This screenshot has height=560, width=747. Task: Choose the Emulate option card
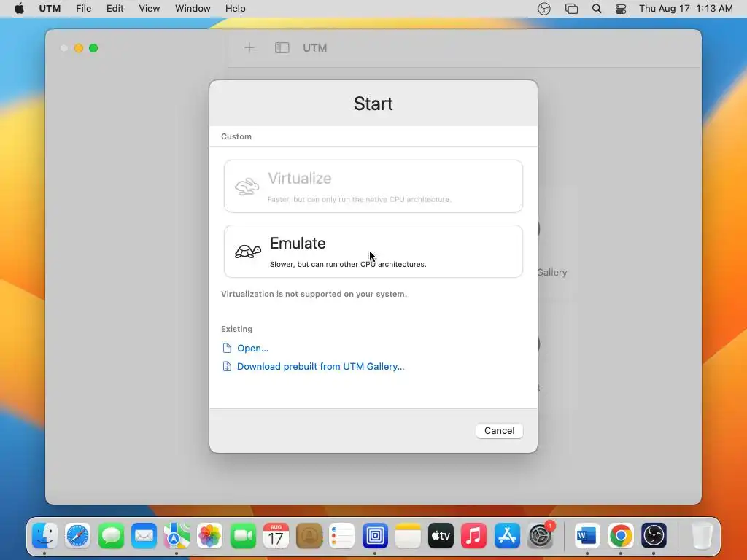373,252
